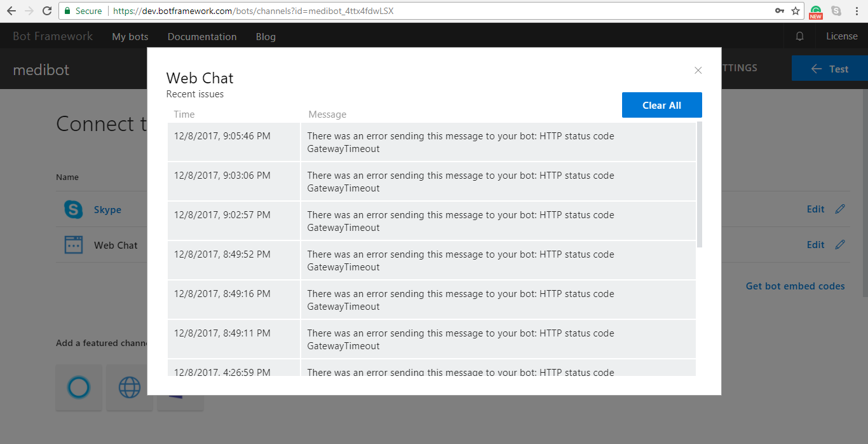Viewport: 868px width, 444px height.
Task: Open Chrome's three-dot menu
Action: pos(857,11)
